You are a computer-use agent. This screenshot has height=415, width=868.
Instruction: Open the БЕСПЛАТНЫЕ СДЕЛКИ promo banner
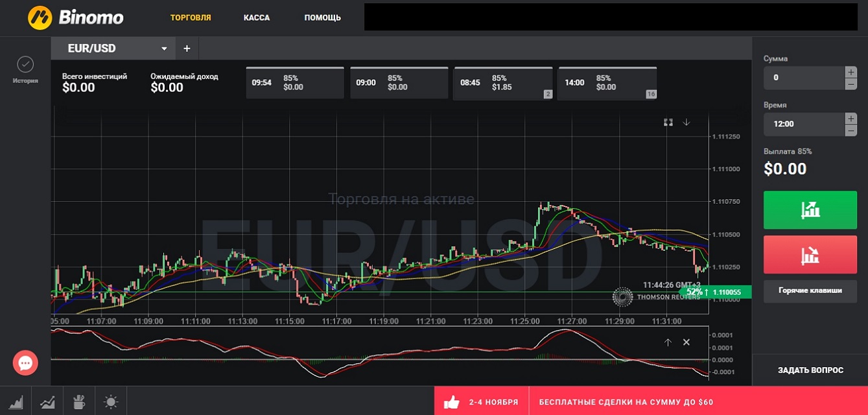626,402
